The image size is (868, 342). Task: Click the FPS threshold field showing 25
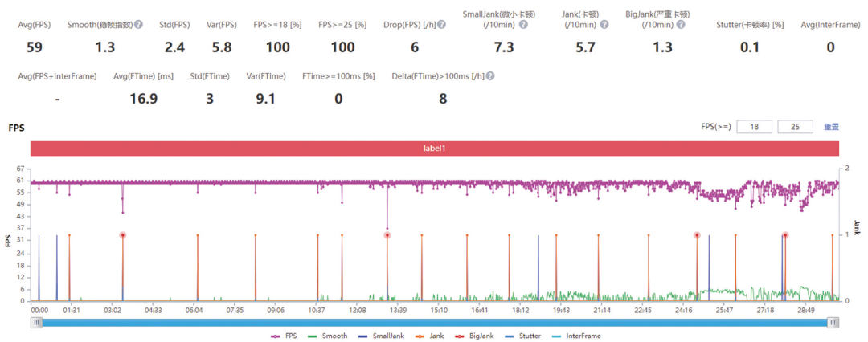click(x=795, y=127)
